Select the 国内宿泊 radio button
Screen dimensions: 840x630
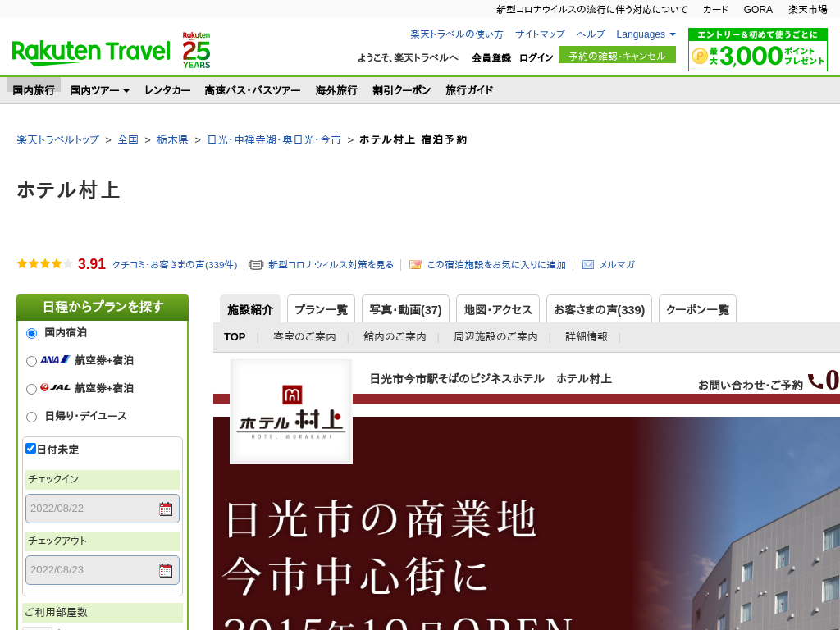click(x=32, y=333)
